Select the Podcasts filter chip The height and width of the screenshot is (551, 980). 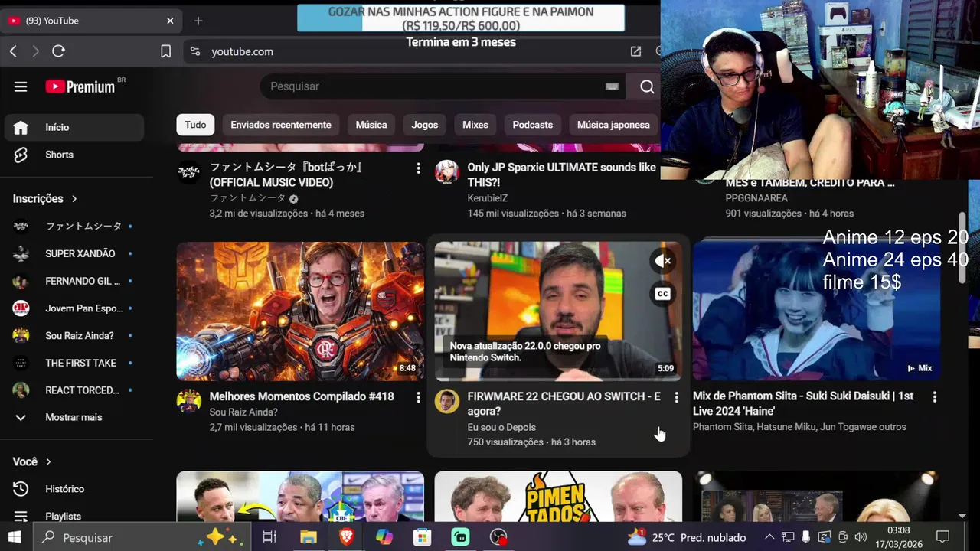pyautogui.click(x=533, y=125)
